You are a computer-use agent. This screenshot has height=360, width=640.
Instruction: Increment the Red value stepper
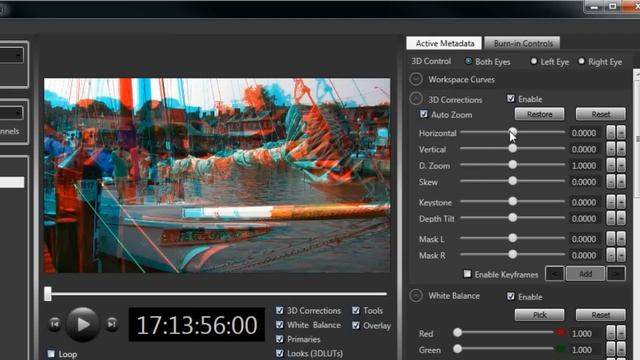621,333
